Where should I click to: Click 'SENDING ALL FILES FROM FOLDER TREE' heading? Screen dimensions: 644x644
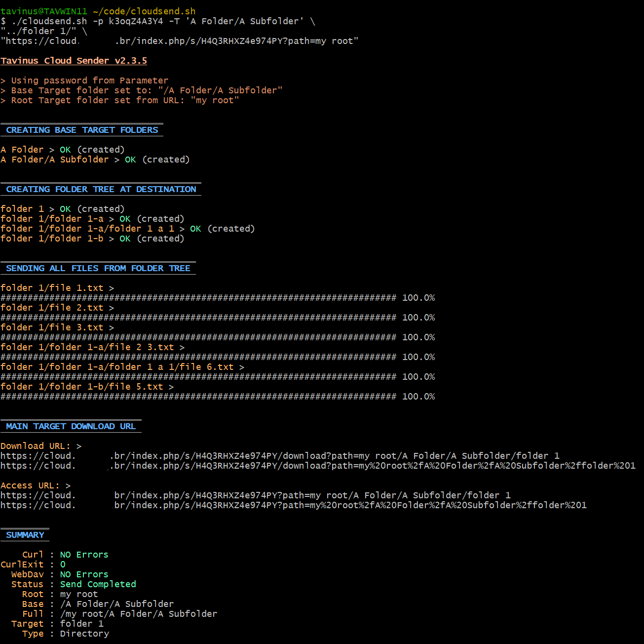[98, 268]
